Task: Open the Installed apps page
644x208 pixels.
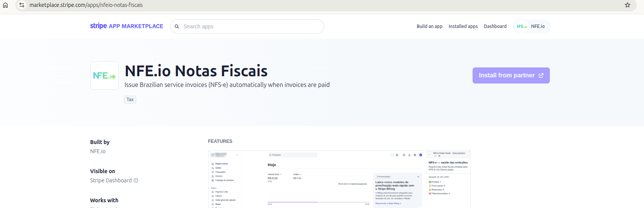Action: (x=463, y=26)
